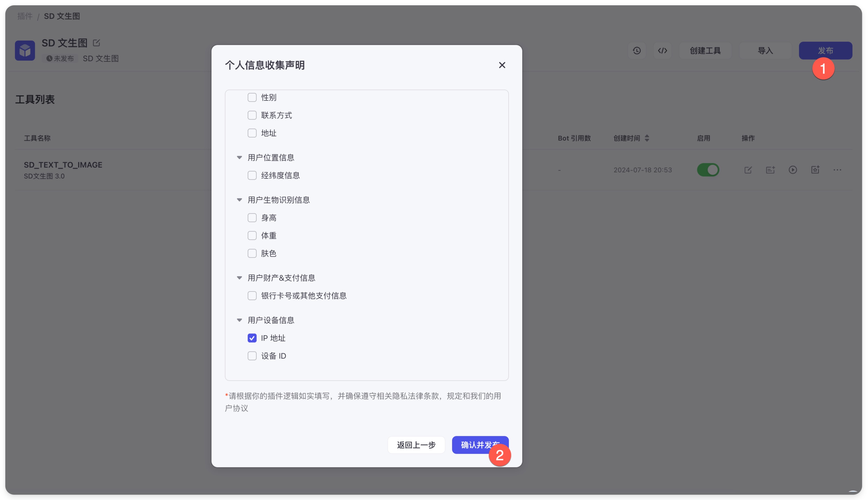Click the SD_TEXT_TO_IMAGE edit tool icon
The image size is (868, 500).
pyautogui.click(x=748, y=170)
